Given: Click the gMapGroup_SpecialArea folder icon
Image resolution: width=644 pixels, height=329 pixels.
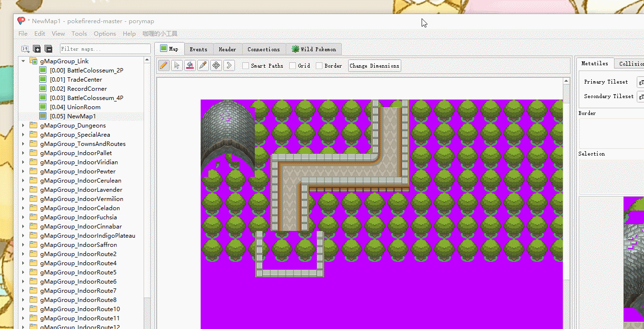Looking at the screenshot, I should [x=33, y=135].
